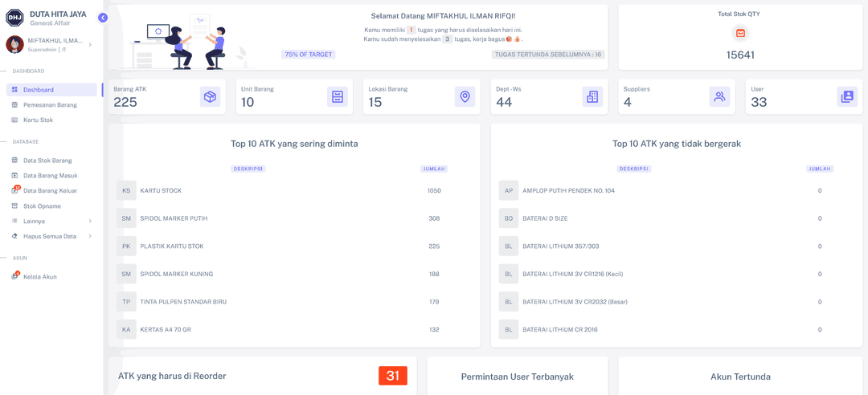Screen dimensions: 868x395
Task: Click the 75% OF TARGET progress label
Action: click(309, 55)
